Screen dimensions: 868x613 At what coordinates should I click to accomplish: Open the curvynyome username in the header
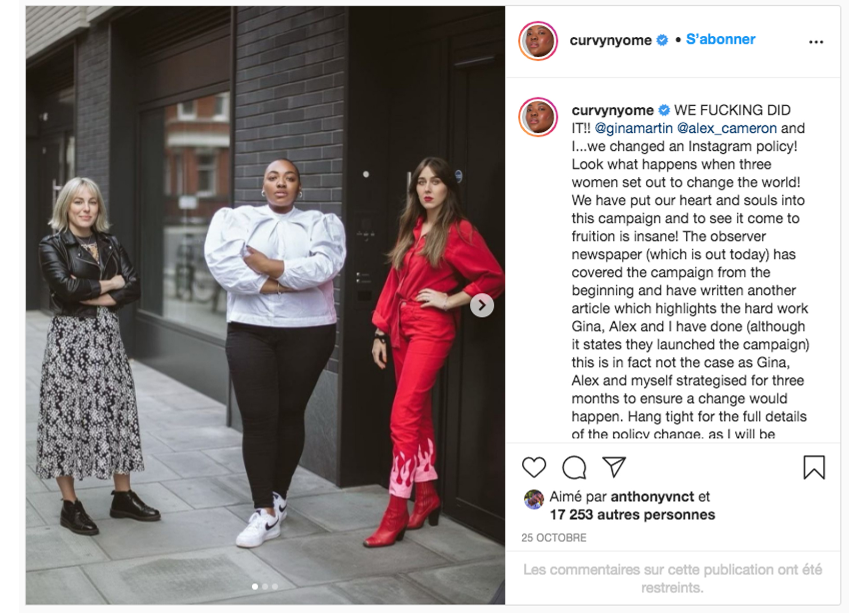[611, 40]
